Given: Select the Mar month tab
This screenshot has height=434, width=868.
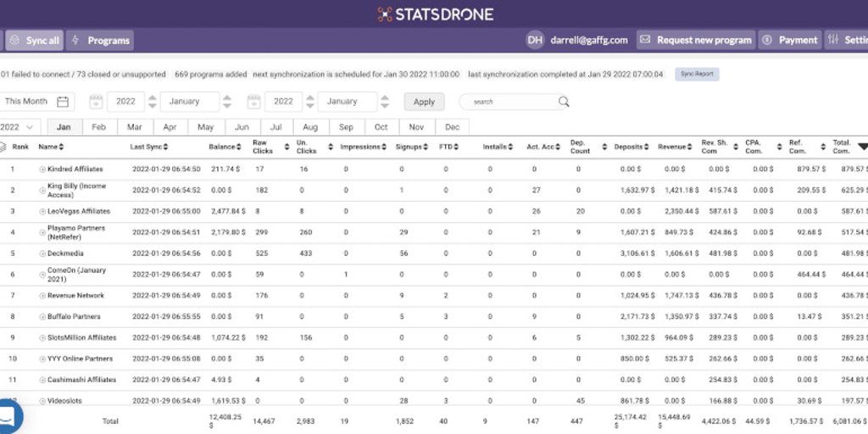Looking at the screenshot, I should [x=135, y=127].
